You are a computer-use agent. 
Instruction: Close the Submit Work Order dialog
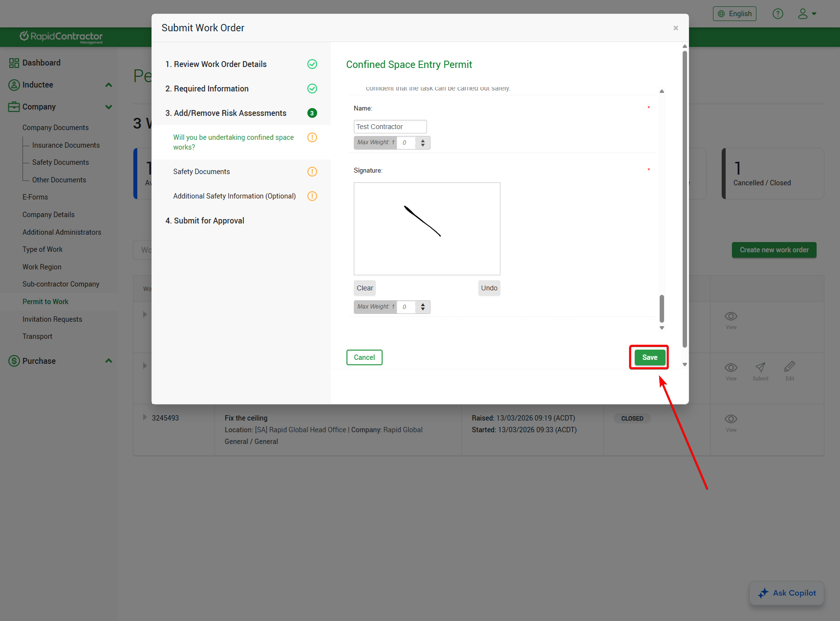point(675,28)
